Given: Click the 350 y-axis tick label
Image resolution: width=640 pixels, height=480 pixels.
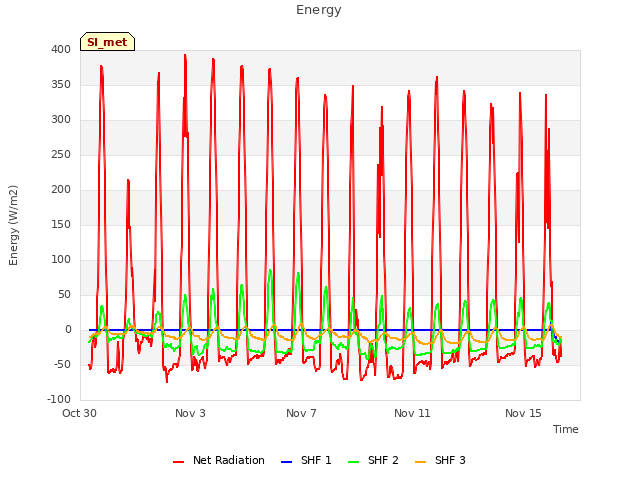Looking at the screenshot, I should (61, 85).
